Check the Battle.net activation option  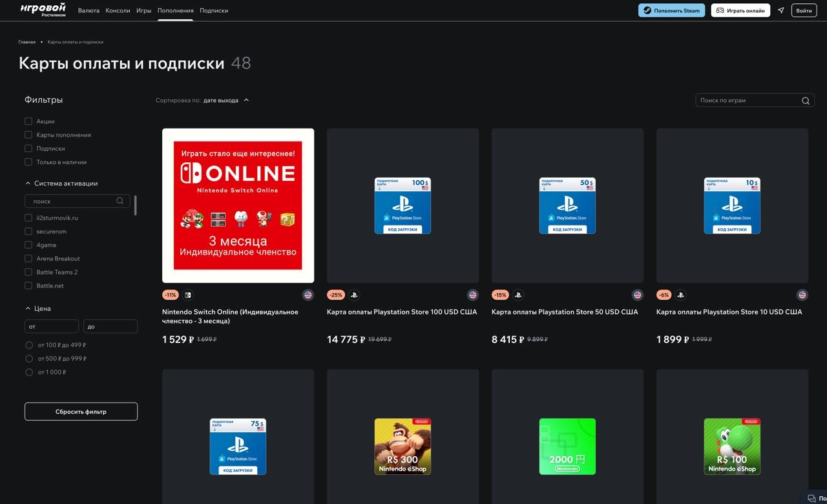tap(28, 286)
